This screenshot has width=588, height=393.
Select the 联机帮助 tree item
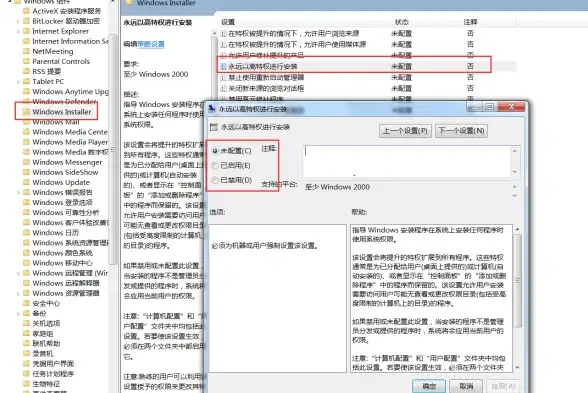pyautogui.click(x=46, y=344)
